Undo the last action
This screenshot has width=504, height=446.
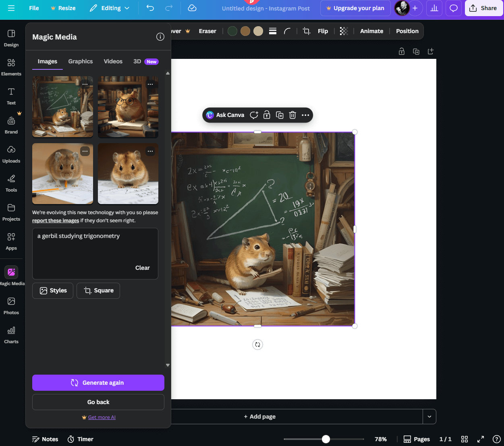pyautogui.click(x=150, y=8)
